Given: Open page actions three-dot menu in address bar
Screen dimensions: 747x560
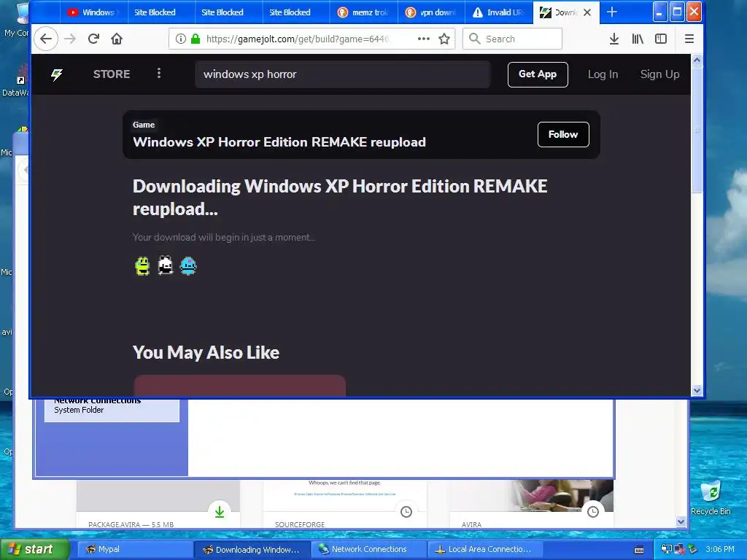Looking at the screenshot, I should point(424,39).
